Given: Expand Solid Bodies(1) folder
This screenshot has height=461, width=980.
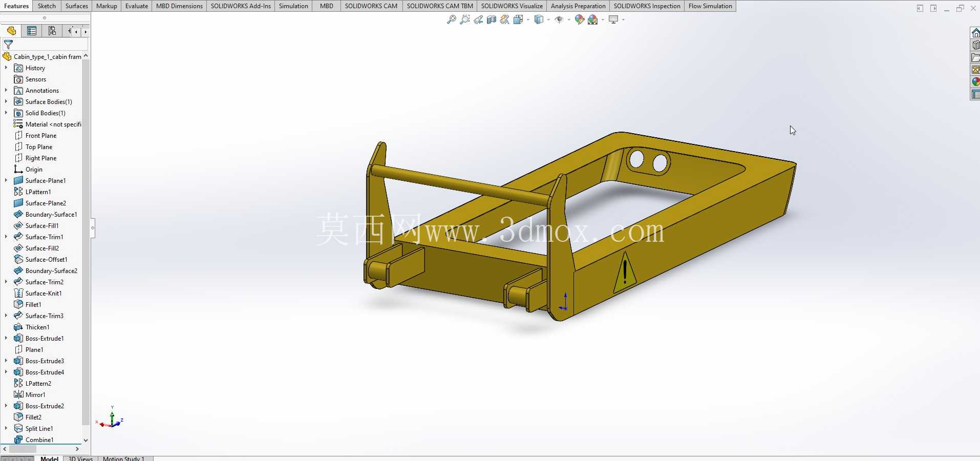Looking at the screenshot, I should click(x=6, y=113).
